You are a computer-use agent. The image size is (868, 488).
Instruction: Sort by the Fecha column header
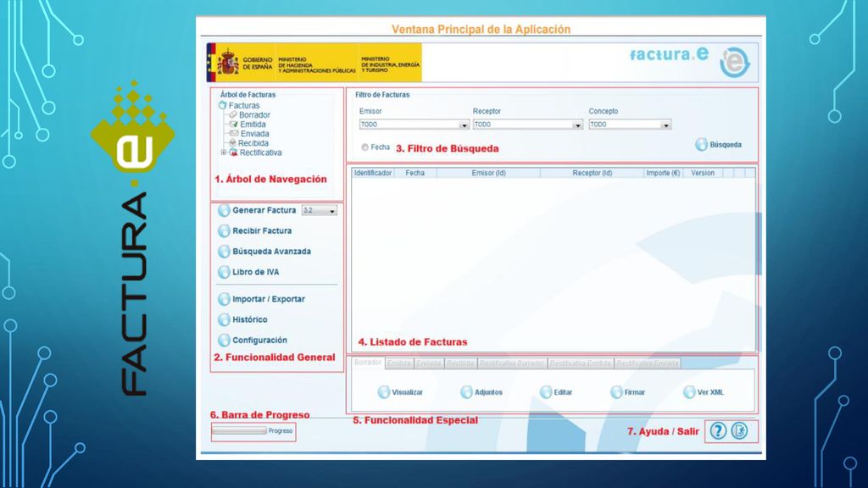tap(415, 173)
